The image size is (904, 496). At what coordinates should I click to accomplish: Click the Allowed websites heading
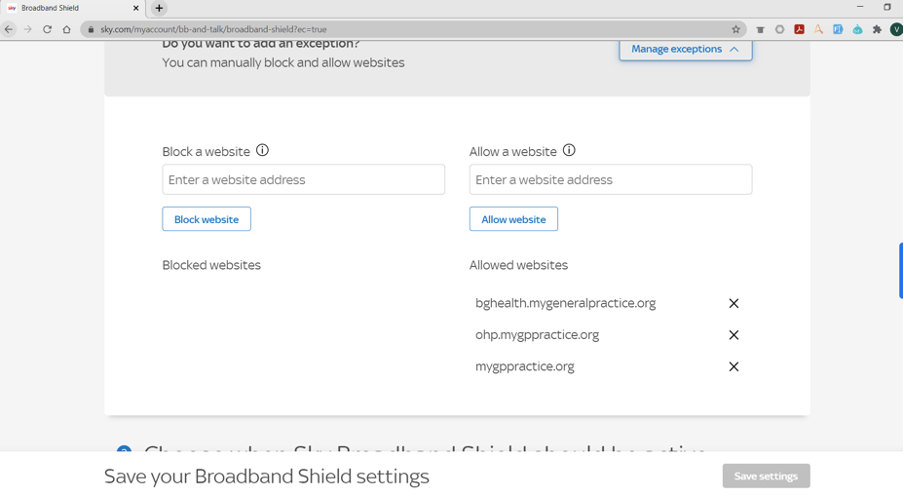[x=518, y=265]
